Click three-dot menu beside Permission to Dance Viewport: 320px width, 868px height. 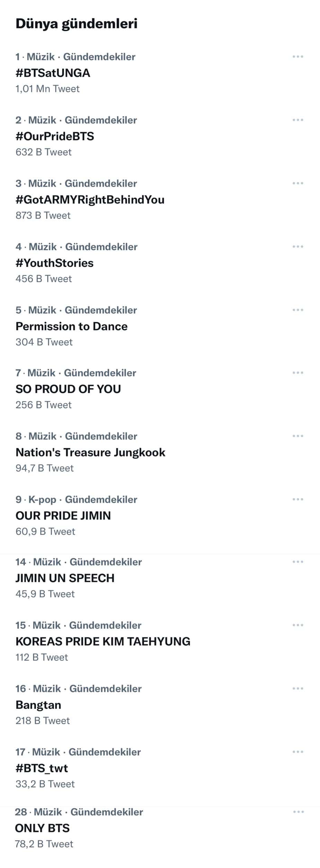pyautogui.click(x=297, y=310)
